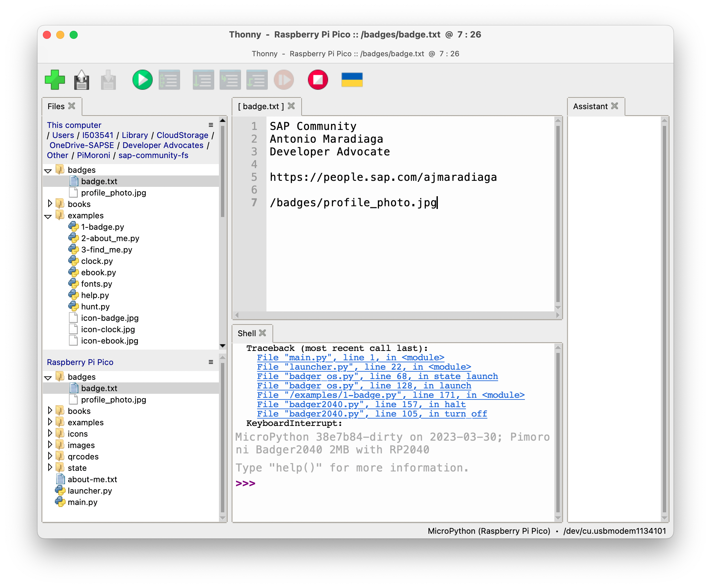Select profile_photo.jpg on Raspberry Pi Pico
This screenshot has height=588, width=711.
113,399
